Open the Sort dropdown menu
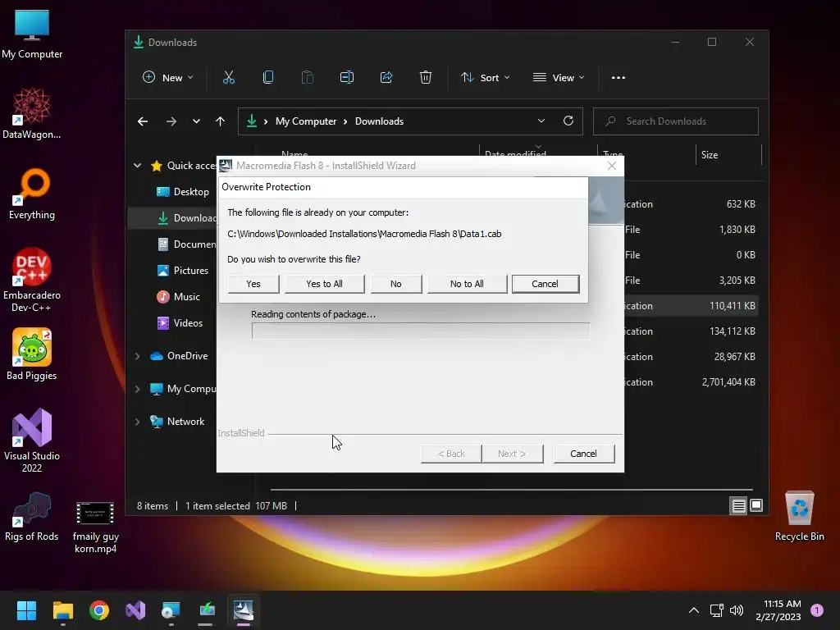This screenshot has height=630, width=840. pos(486,78)
